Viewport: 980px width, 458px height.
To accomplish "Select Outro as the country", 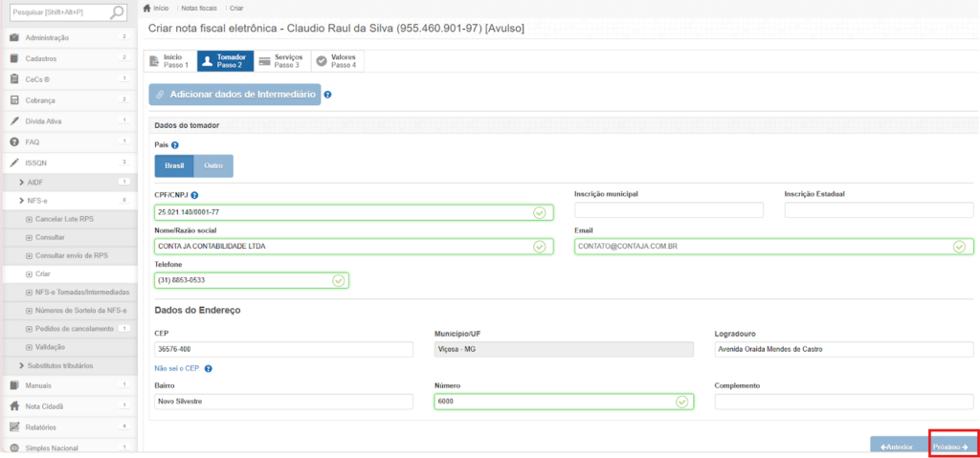I will [x=213, y=165].
